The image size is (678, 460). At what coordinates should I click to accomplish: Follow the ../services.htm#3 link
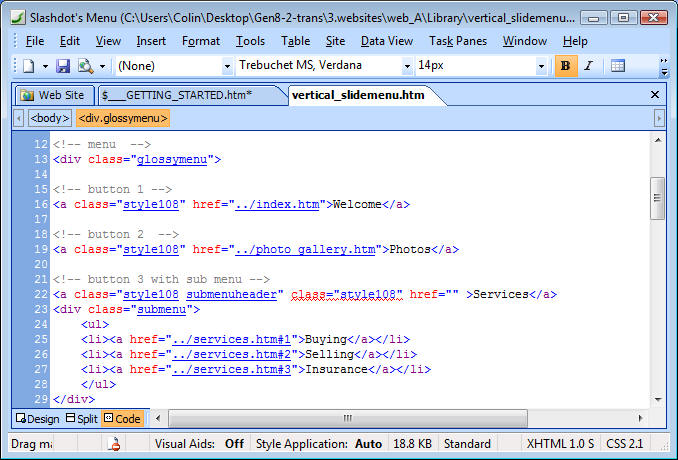(x=231, y=370)
